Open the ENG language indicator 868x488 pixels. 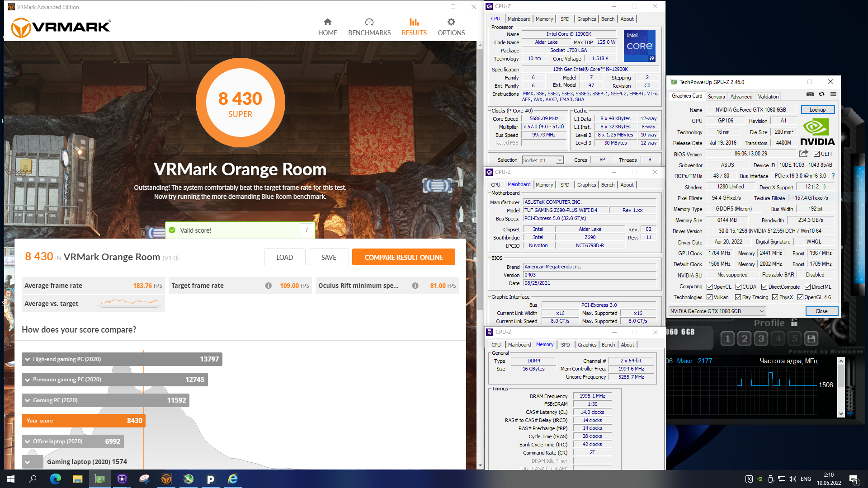(806, 479)
